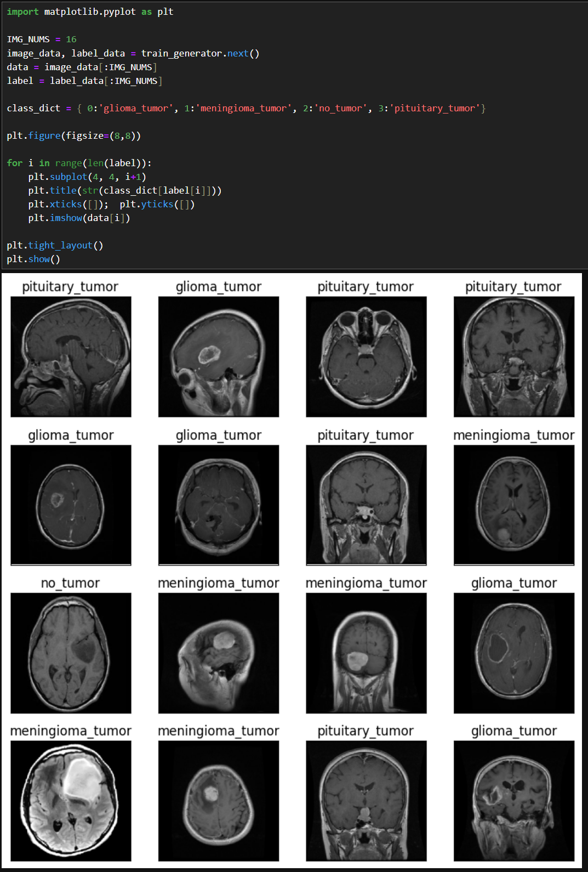Click the 'data = image_data[:IMG_NUMS]' line

(x=82, y=67)
